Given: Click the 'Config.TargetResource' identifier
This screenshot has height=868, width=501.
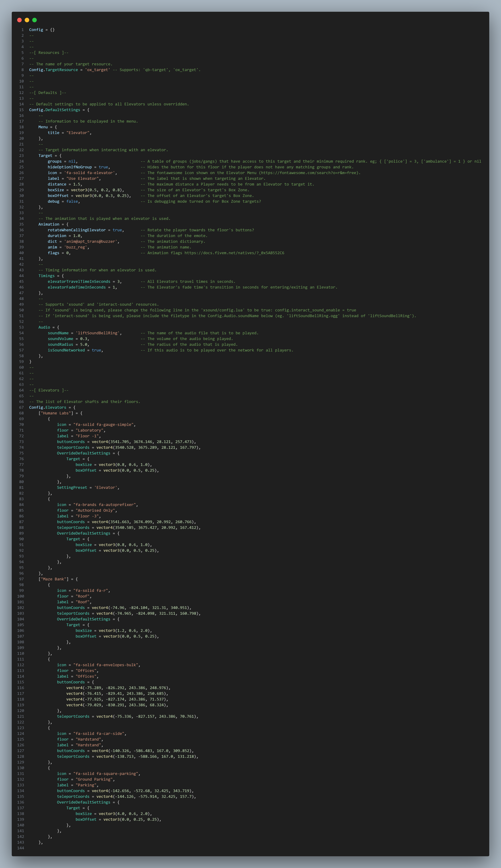Looking at the screenshot, I should click(53, 70).
